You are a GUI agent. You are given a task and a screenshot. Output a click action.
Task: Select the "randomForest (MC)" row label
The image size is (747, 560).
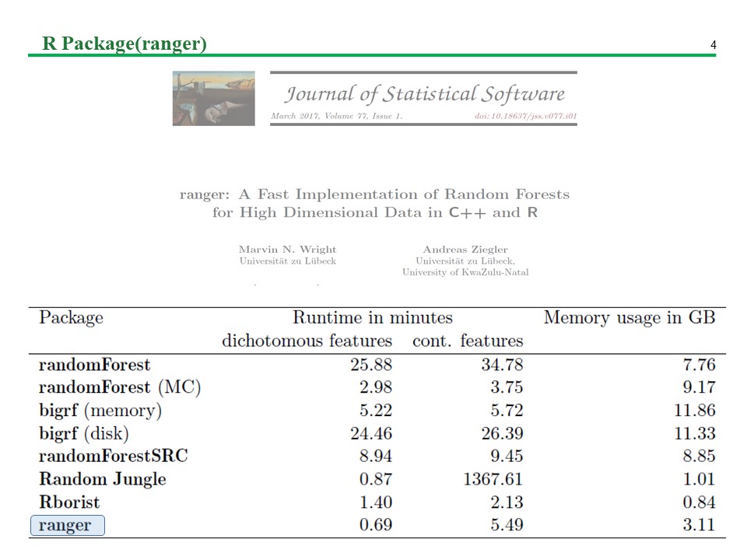pos(120,387)
